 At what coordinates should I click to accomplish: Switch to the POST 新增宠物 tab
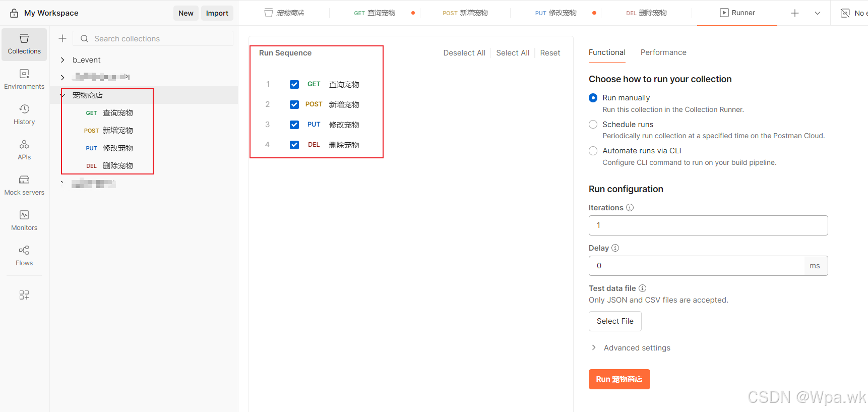(x=465, y=13)
